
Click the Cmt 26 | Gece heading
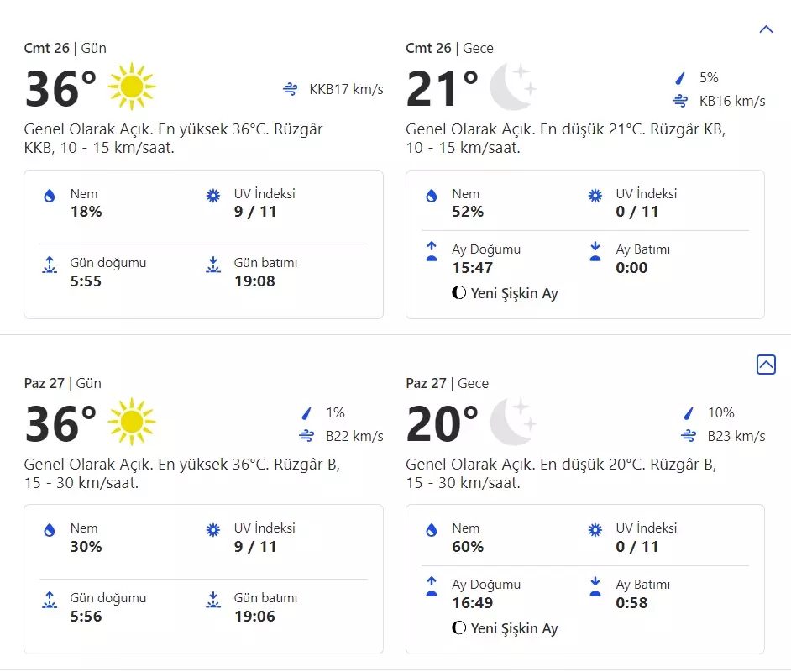[449, 48]
